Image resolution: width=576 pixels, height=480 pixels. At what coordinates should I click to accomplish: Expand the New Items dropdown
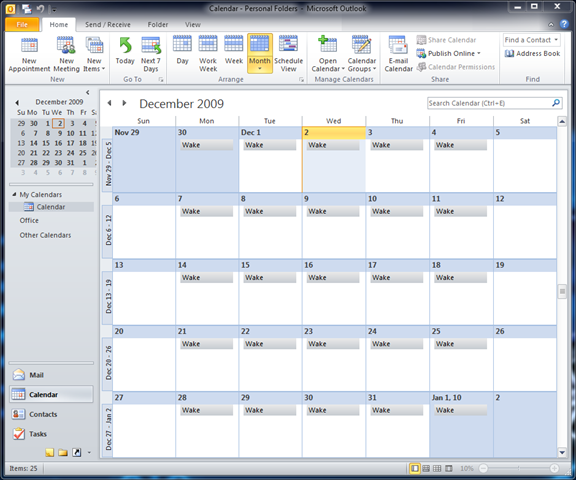tap(94, 54)
